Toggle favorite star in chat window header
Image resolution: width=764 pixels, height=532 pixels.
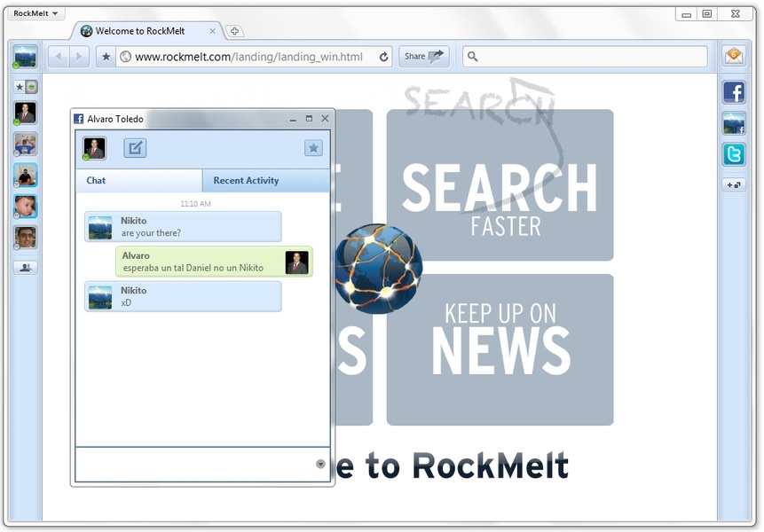[313, 148]
